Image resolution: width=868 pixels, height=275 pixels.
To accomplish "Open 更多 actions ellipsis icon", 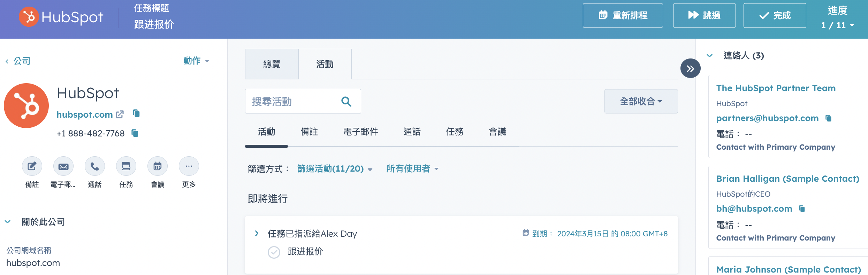I will coord(189,166).
